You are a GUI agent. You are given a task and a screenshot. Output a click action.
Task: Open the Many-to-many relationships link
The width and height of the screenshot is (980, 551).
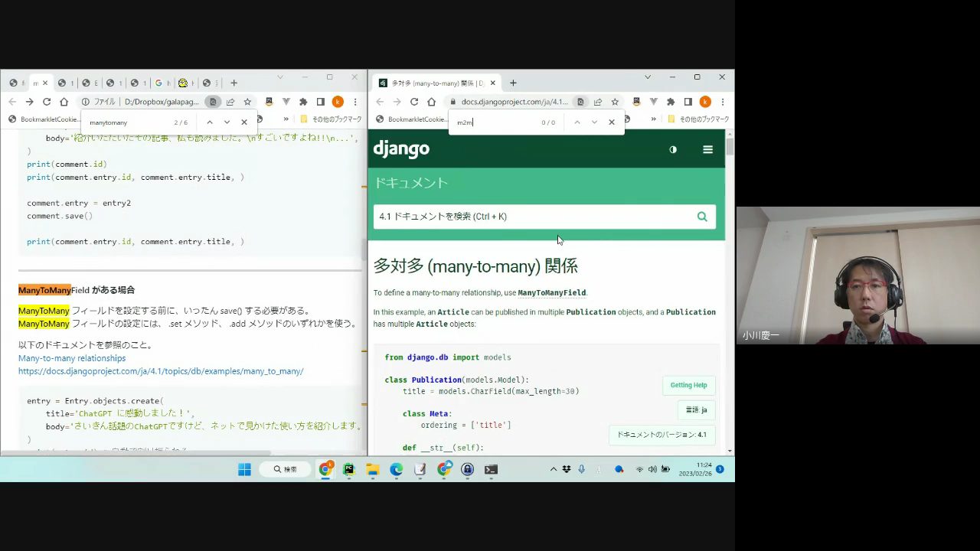[x=72, y=358]
